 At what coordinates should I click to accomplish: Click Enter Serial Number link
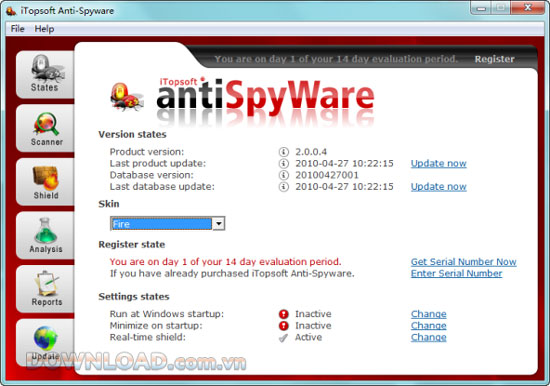tap(456, 273)
